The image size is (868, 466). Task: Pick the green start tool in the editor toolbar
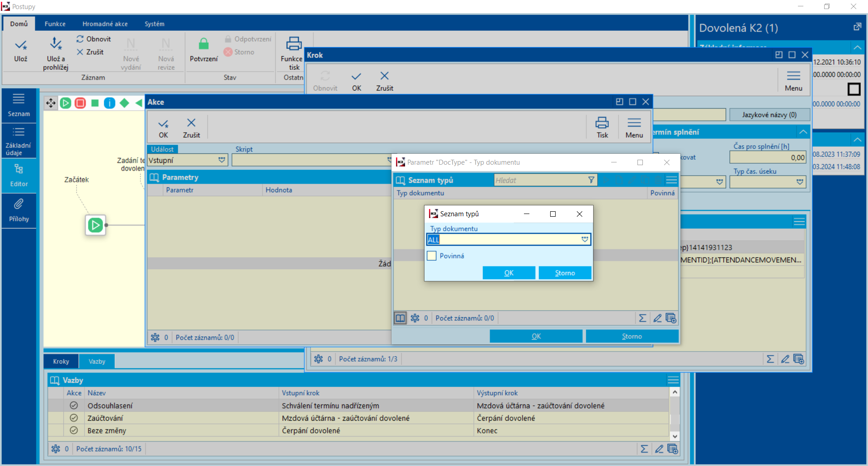tap(66, 103)
